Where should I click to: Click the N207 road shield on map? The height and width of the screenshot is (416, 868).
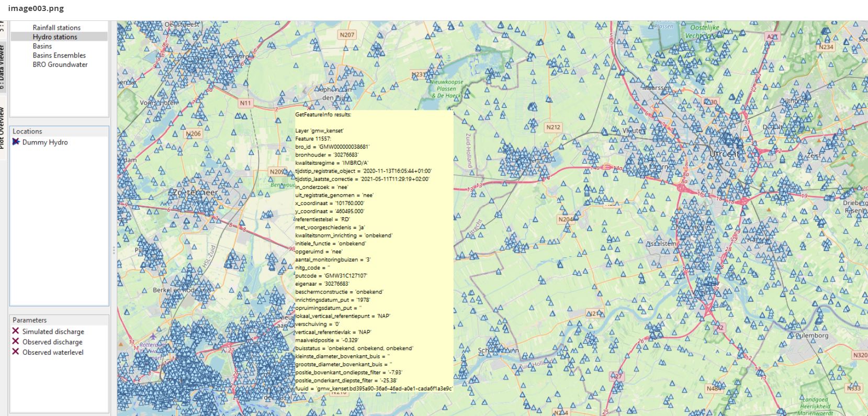pos(346,35)
